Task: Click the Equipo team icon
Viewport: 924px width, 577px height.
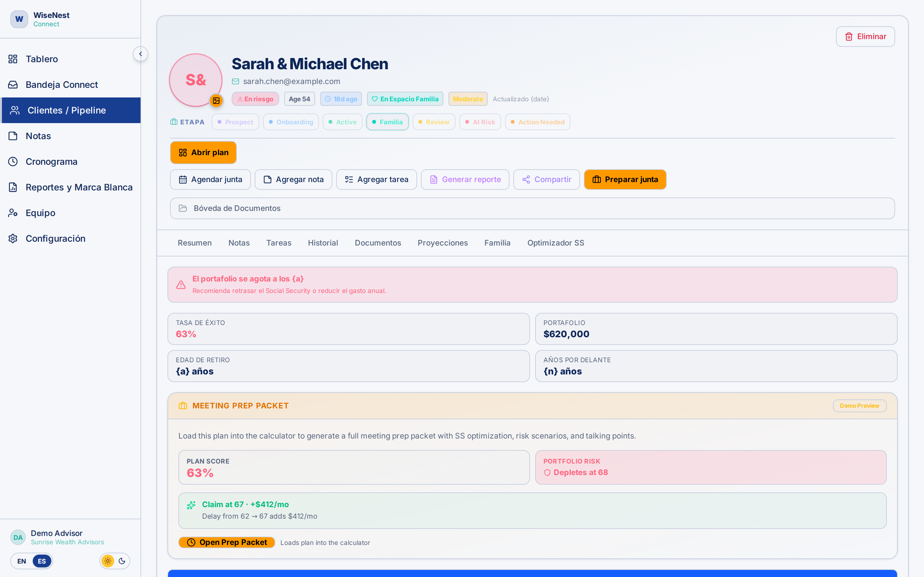Action: point(13,213)
